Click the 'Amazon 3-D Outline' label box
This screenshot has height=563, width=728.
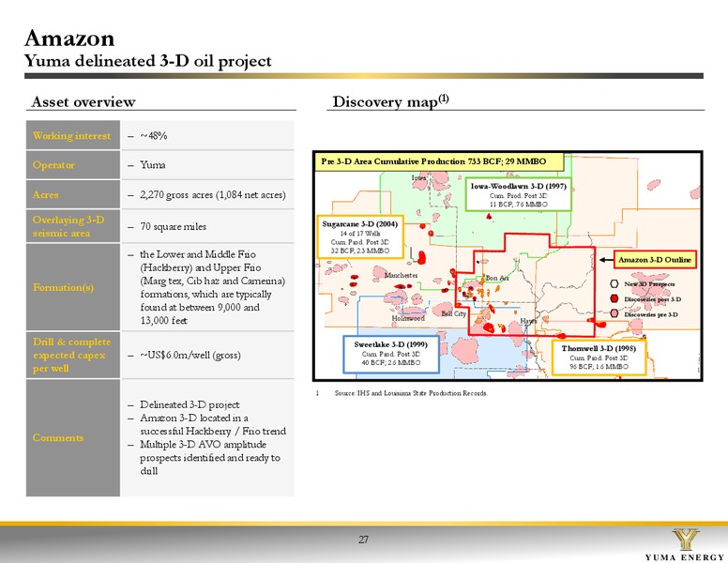pyautogui.click(x=655, y=260)
